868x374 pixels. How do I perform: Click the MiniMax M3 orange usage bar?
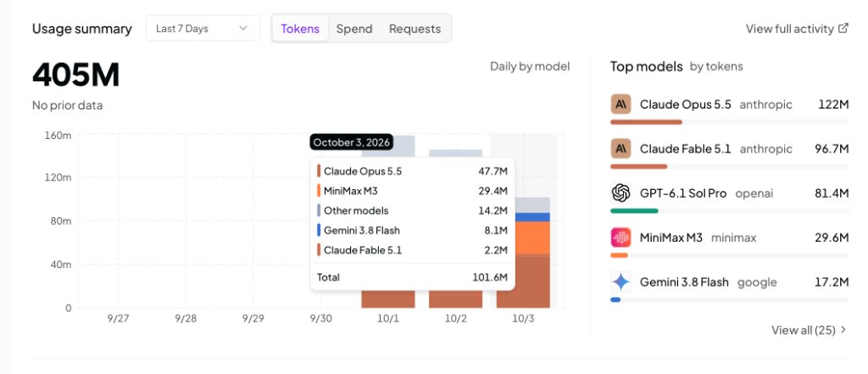click(620, 255)
